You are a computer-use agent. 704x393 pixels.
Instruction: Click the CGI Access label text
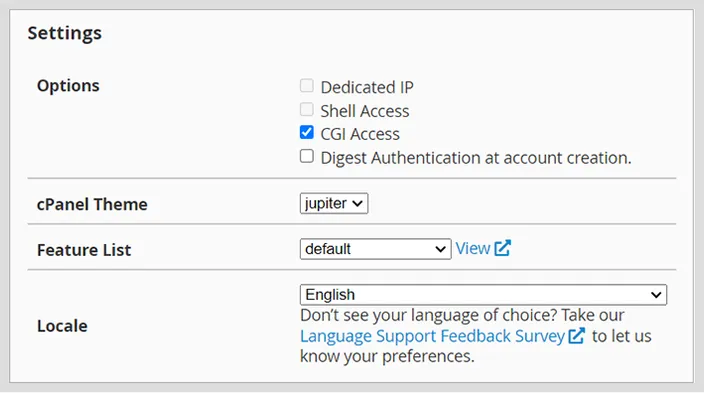(360, 134)
